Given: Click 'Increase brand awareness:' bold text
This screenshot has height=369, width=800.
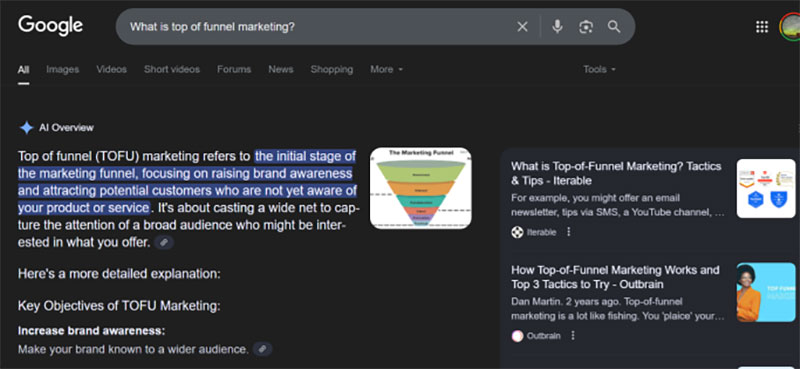Looking at the screenshot, I should [92, 331].
